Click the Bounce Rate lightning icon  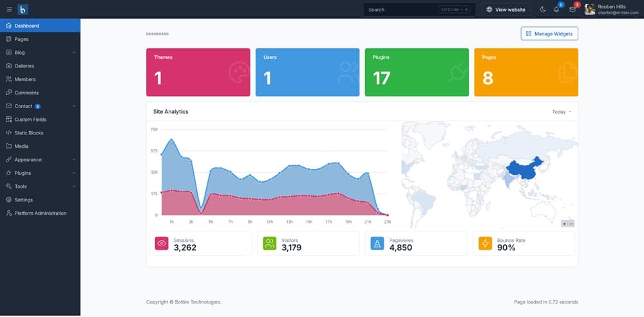[486, 244]
